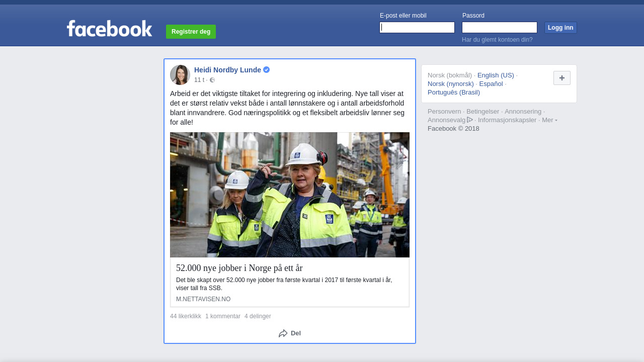Open the Betingelser footer link

point(483,112)
